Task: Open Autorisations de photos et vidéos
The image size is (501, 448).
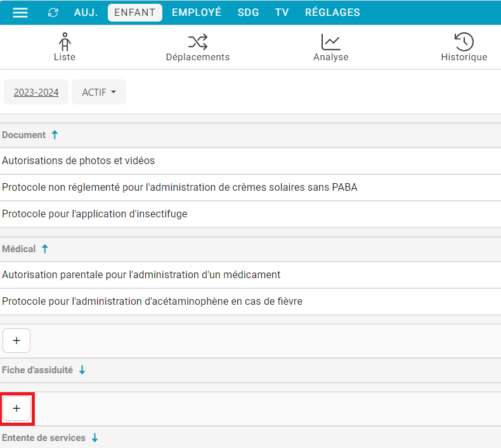Action: (x=251, y=160)
